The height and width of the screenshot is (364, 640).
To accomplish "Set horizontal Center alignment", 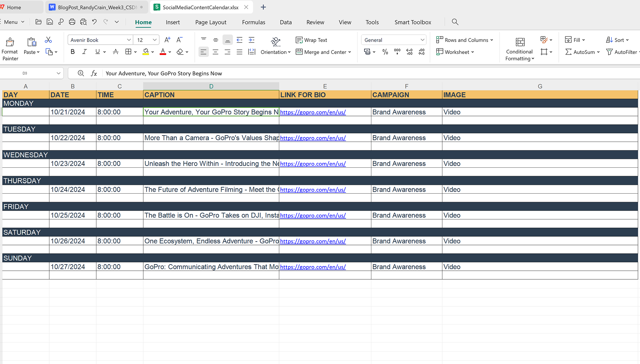I will click(216, 52).
